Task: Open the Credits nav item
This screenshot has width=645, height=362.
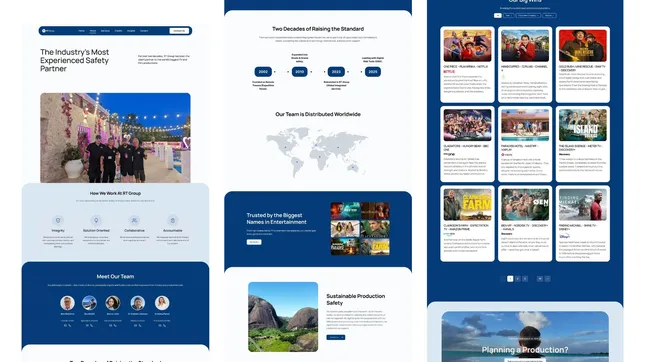Action: (118, 31)
